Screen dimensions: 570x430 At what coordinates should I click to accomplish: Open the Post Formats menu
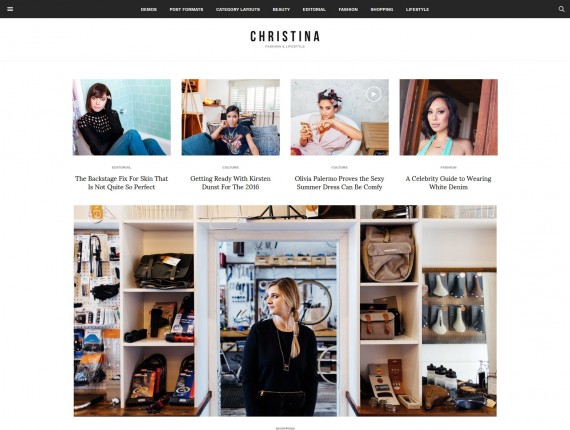coord(186,9)
